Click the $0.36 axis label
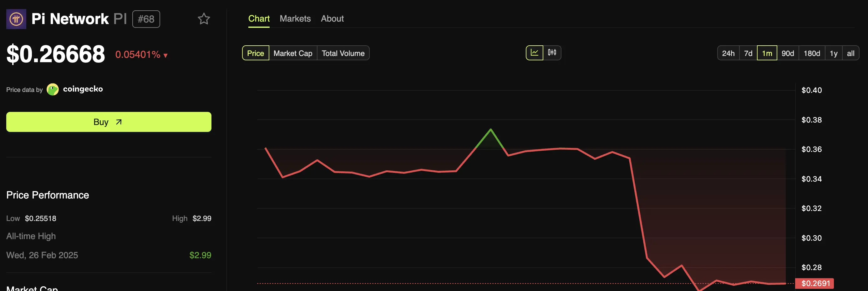Viewport: 868px width, 291px height. pos(811,149)
